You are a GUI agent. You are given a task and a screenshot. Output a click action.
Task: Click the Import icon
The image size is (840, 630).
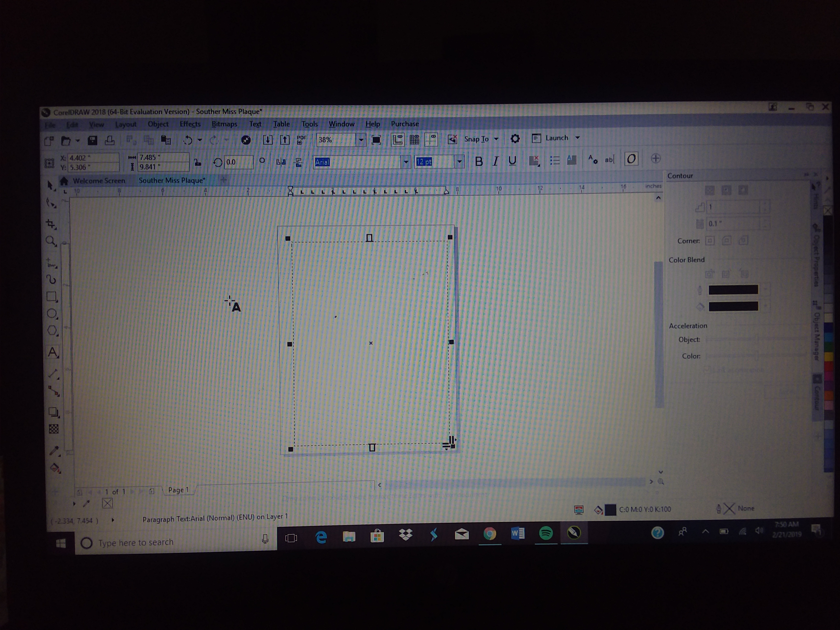267,140
